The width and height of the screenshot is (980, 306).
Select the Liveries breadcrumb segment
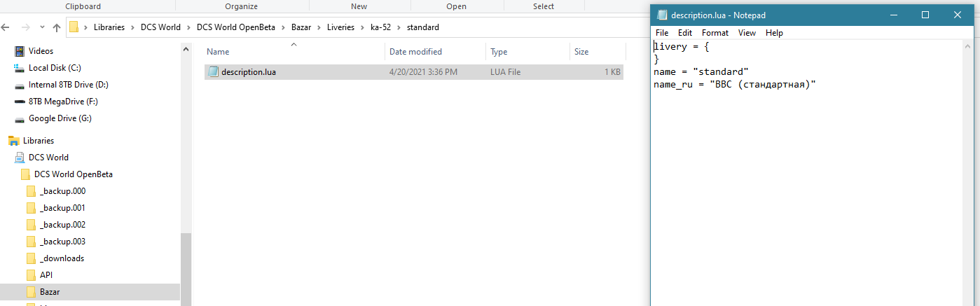pos(341,27)
